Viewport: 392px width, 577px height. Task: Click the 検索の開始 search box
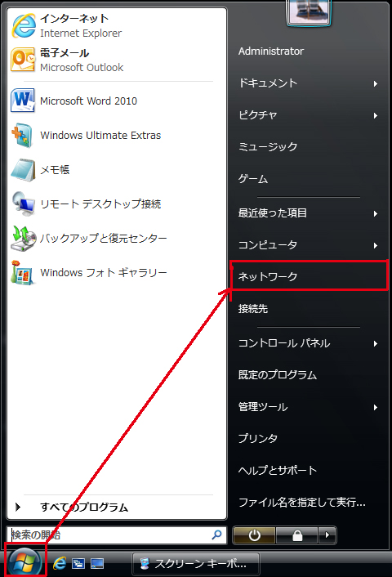pyautogui.click(x=117, y=535)
